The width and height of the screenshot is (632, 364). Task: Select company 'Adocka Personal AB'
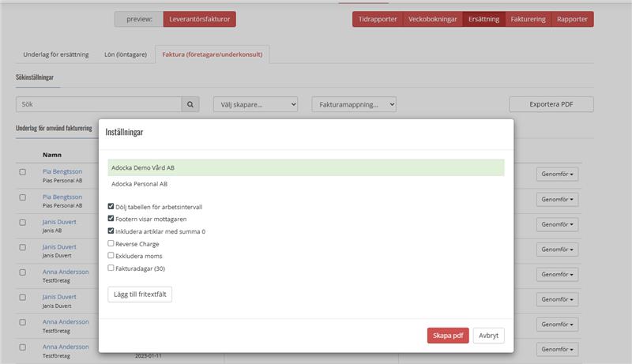306,184
